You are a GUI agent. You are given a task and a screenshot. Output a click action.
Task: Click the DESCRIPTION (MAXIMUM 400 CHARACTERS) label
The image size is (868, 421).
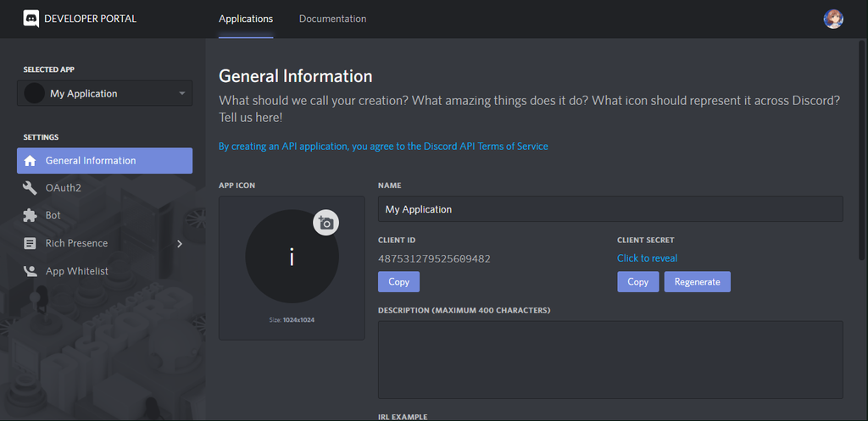(464, 310)
